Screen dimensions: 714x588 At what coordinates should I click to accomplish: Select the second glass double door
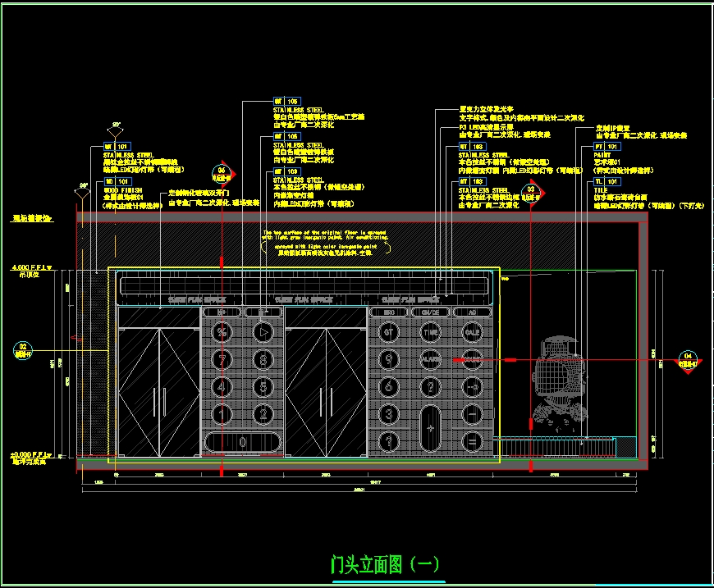click(x=326, y=382)
